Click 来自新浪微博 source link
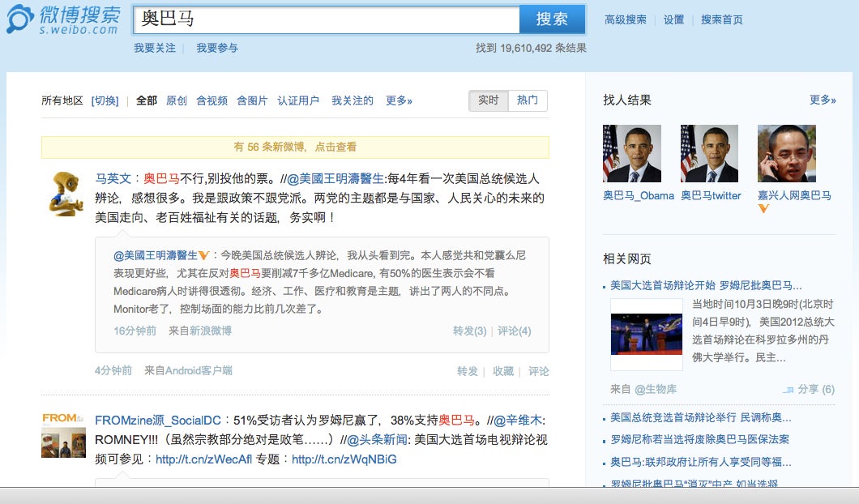Image resolution: width=859 pixels, height=504 pixels. (200, 331)
